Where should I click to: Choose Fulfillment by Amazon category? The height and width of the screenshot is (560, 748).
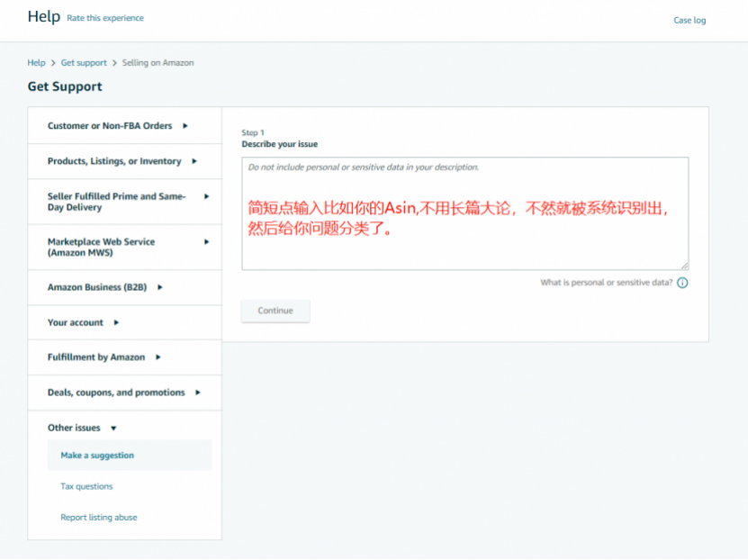tap(96, 357)
